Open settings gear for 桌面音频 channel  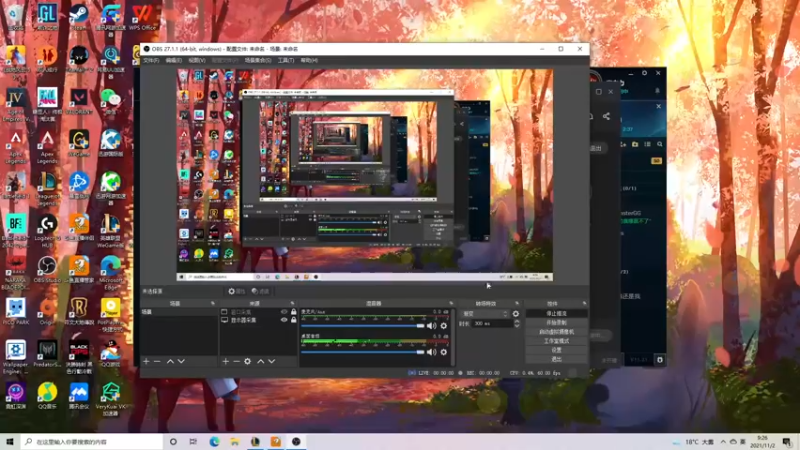443,352
